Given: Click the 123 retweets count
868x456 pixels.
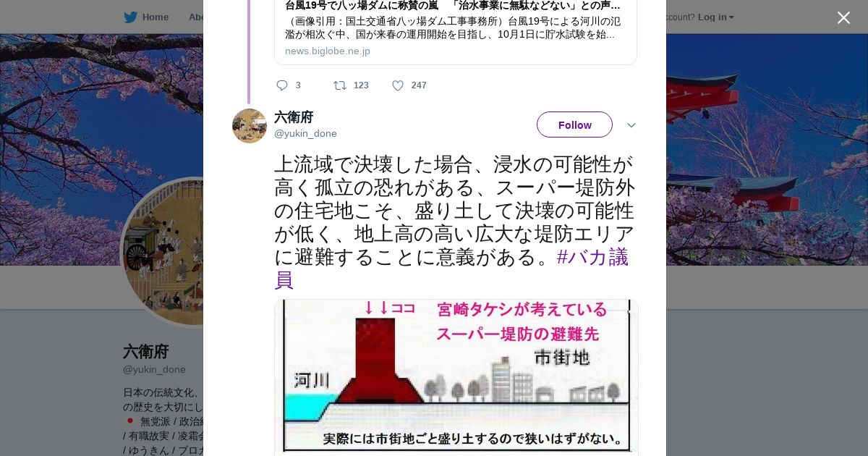Looking at the screenshot, I should (x=361, y=85).
